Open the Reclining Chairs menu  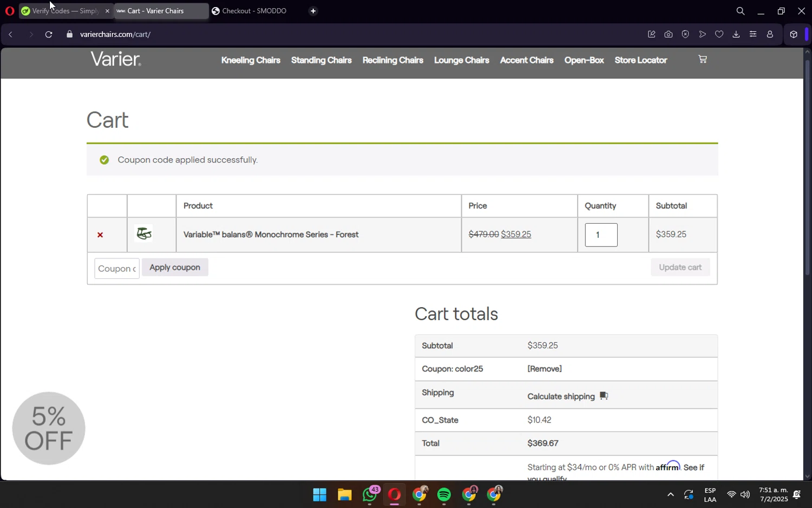point(392,60)
